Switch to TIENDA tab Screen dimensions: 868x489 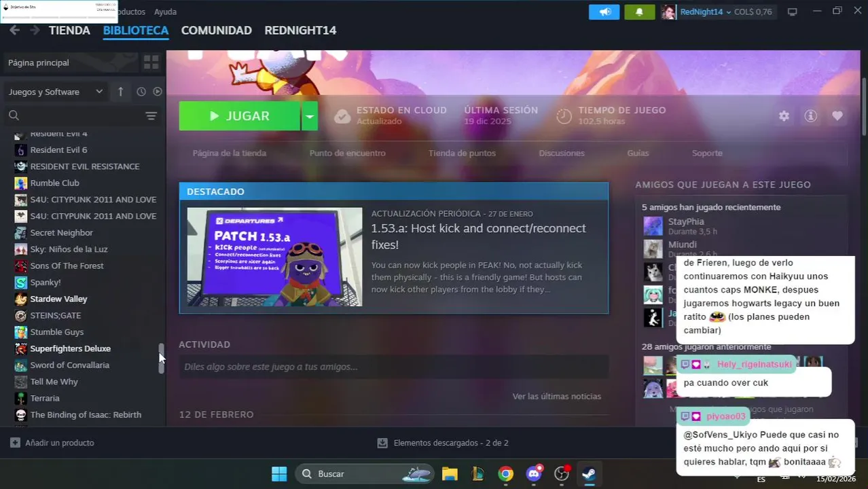[69, 30]
